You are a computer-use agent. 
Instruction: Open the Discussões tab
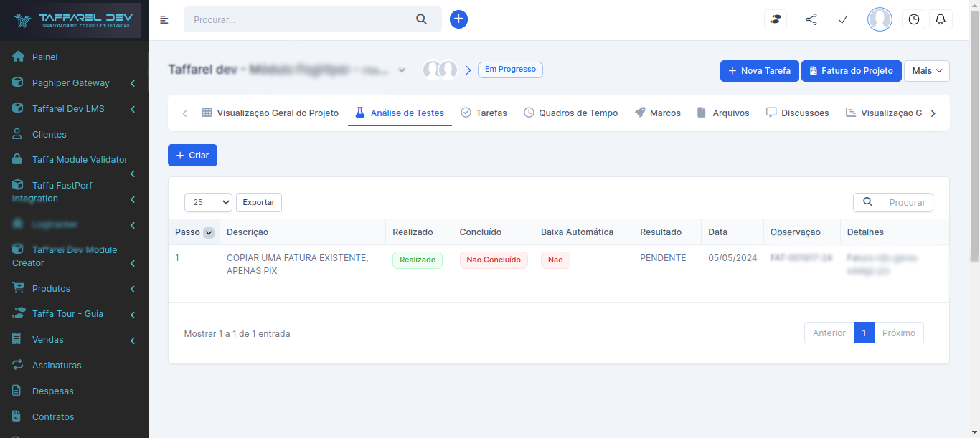[797, 113]
